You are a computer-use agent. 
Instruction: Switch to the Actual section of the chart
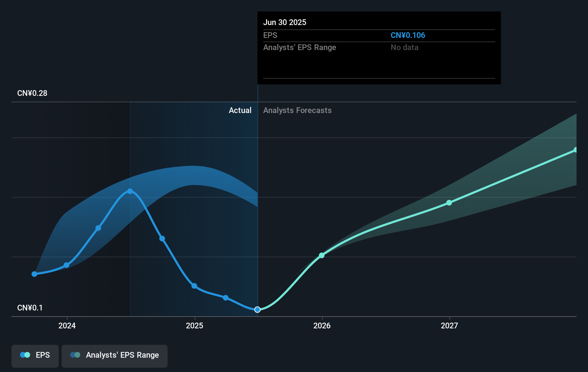pyautogui.click(x=240, y=110)
